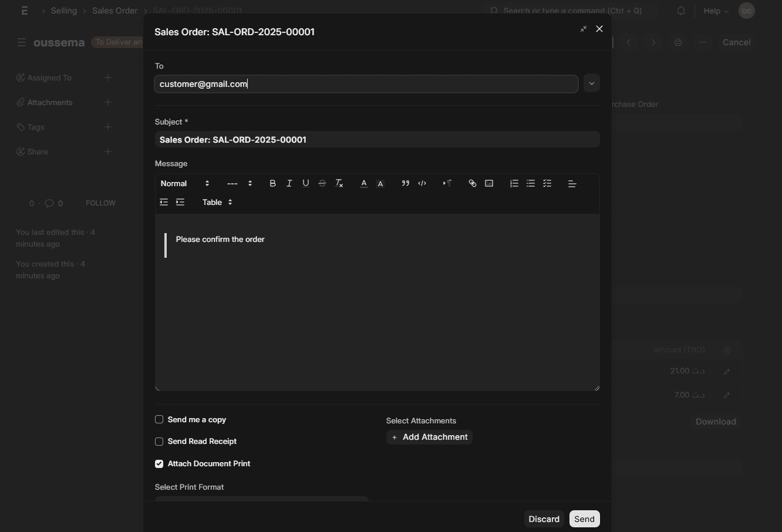Go to previous document arrow
Image resolution: width=782 pixels, height=532 pixels.
point(629,42)
